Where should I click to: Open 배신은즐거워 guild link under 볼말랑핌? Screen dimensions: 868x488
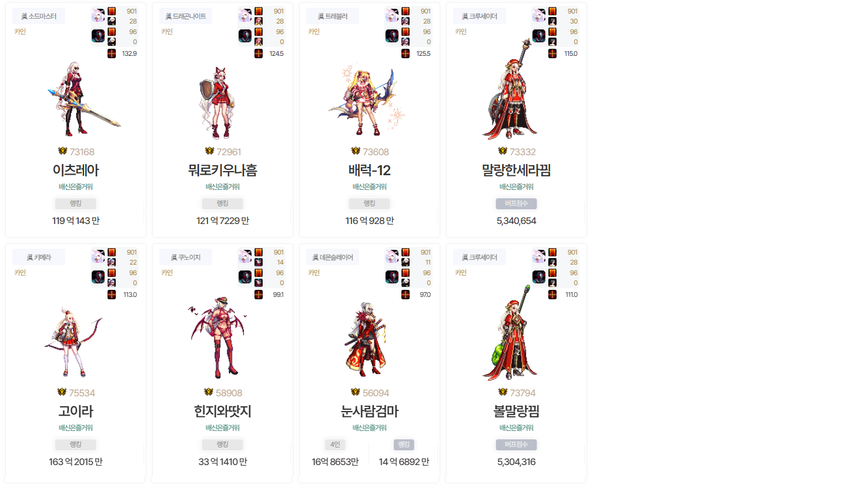click(x=517, y=428)
